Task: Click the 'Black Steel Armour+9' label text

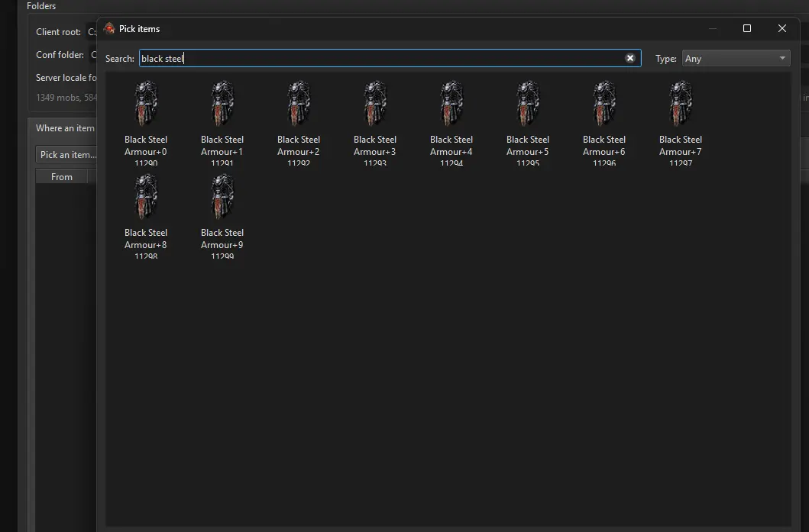Action: pyautogui.click(x=222, y=239)
